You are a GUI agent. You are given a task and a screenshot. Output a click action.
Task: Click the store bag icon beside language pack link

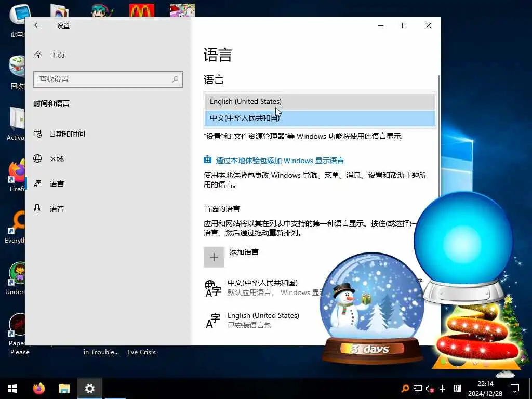click(208, 160)
